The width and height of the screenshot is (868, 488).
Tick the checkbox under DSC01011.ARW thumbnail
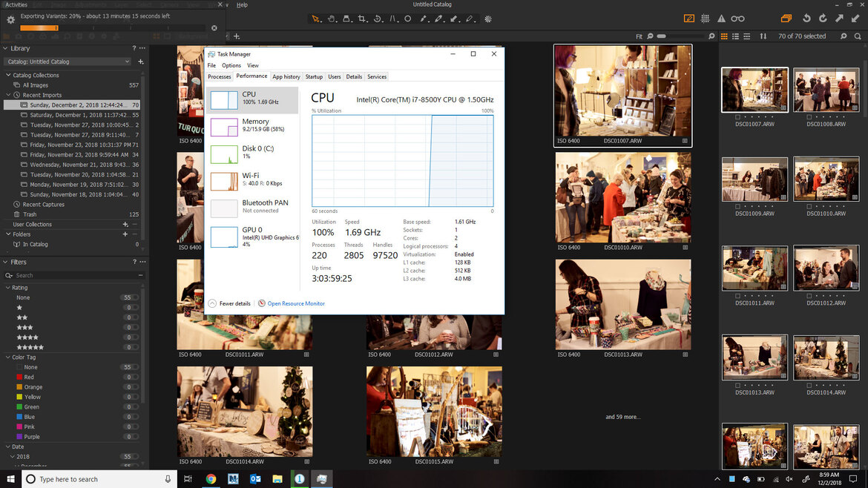click(738, 296)
